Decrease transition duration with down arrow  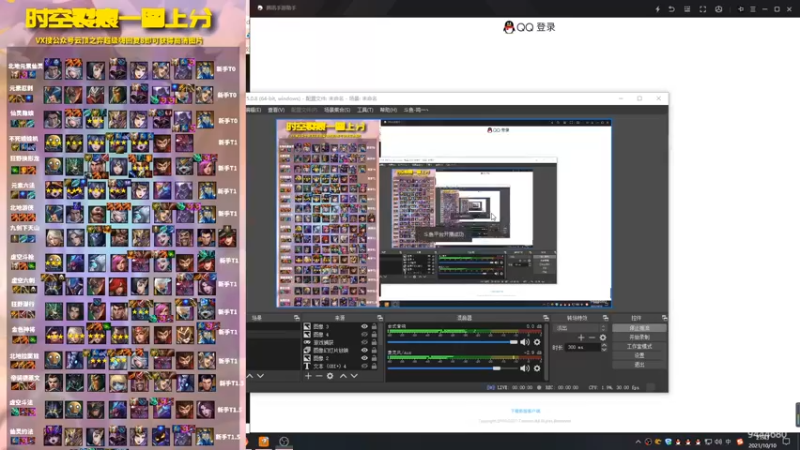604,349
